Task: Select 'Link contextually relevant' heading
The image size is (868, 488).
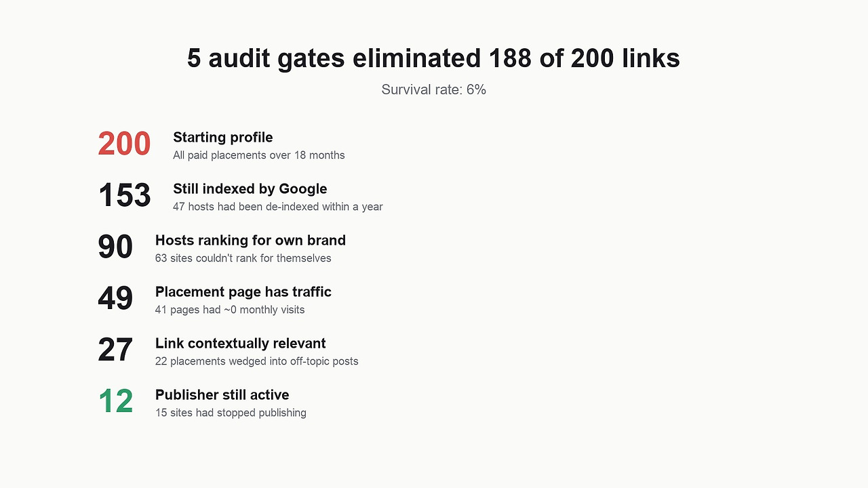Action: (240, 343)
